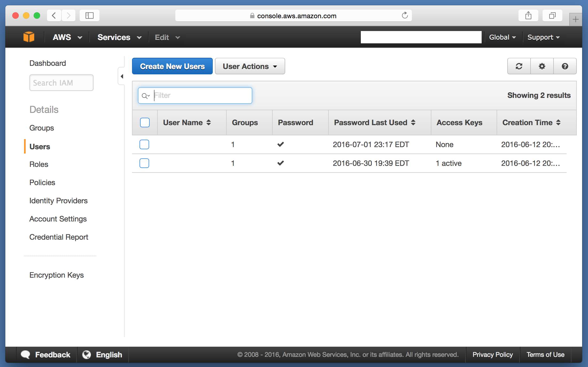Open the Policies sidebar item
The height and width of the screenshot is (367, 588).
click(x=42, y=182)
